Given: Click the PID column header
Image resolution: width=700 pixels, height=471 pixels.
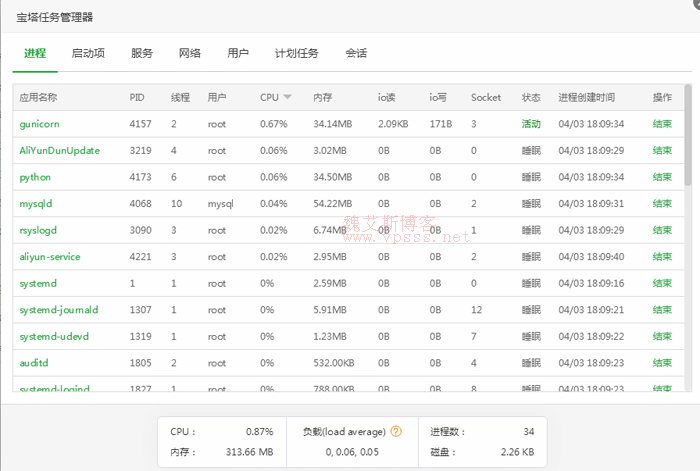Looking at the screenshot, I should pos(137,98).
